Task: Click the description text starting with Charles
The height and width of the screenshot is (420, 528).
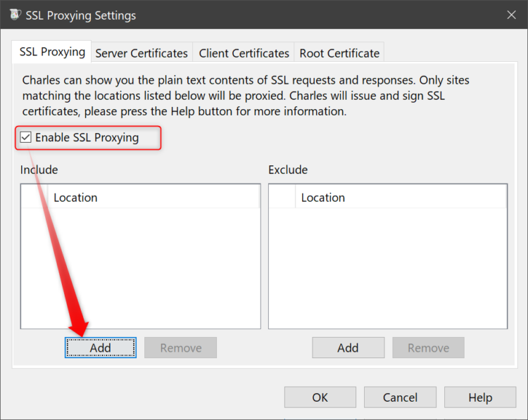Action: pyautogui.click(x=246, y=96)
